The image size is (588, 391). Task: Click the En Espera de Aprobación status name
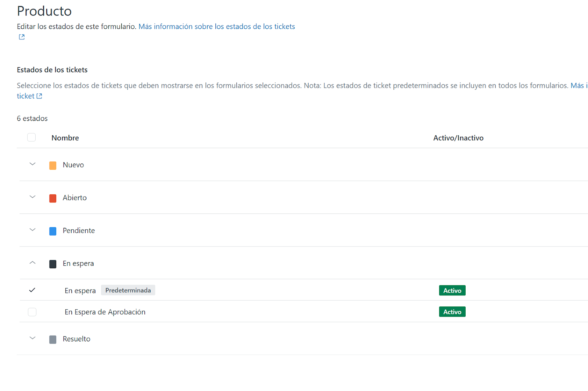coord(105,312)
